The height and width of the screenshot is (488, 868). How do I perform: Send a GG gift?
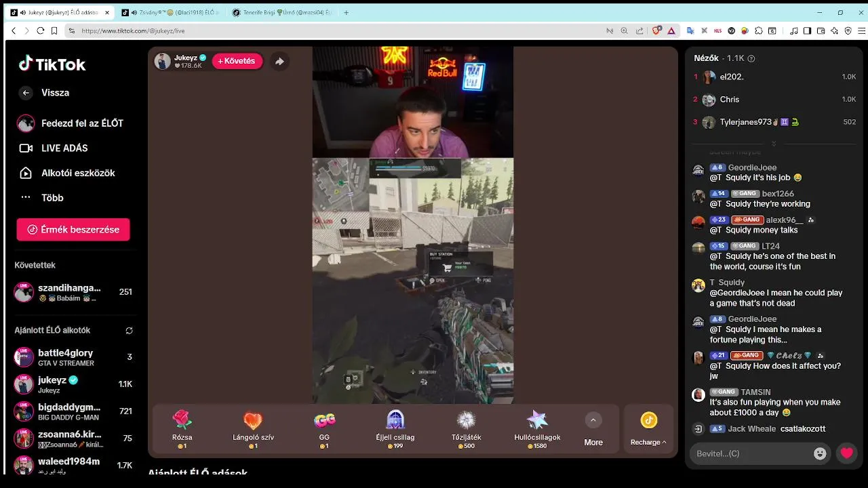[324, 430]
